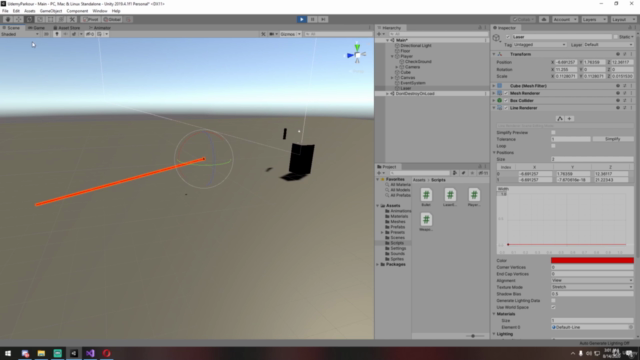Image resolution: width=640 pixels, height=360 pixels.
Task: Open Visual Studio from taskbar
Action: pos(90,353)
